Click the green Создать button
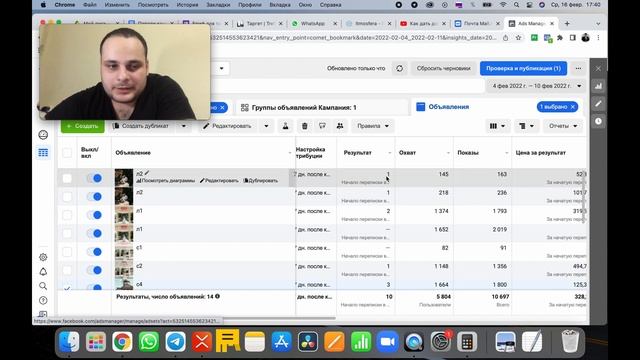Viewport: 640px width, 360px height. 82,126
